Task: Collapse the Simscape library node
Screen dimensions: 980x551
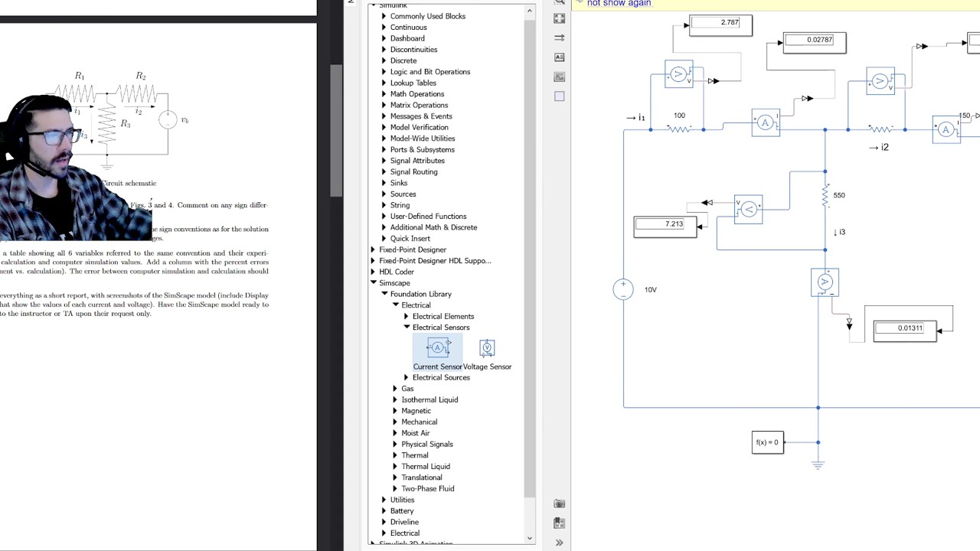Action: [374, 283]
